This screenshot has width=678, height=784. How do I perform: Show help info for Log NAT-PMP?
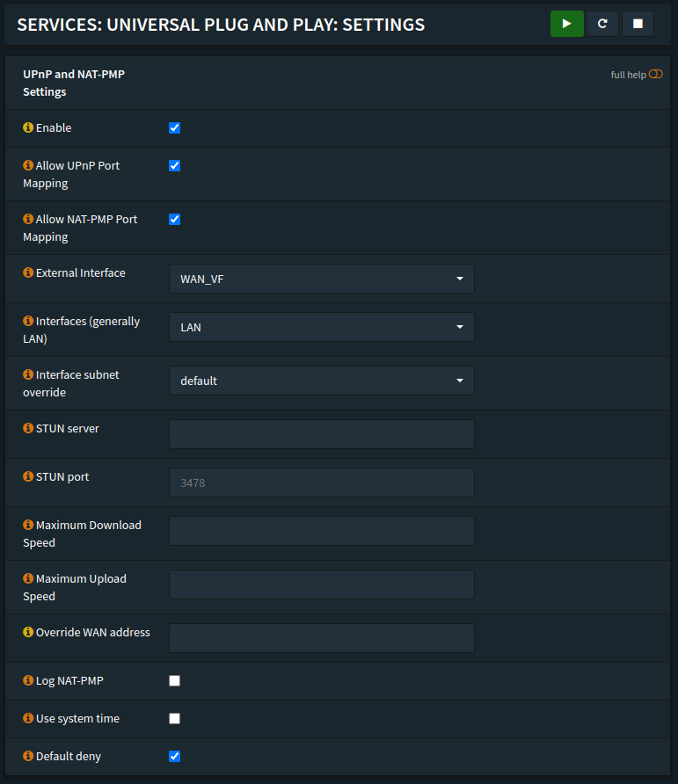coord(28,680)
